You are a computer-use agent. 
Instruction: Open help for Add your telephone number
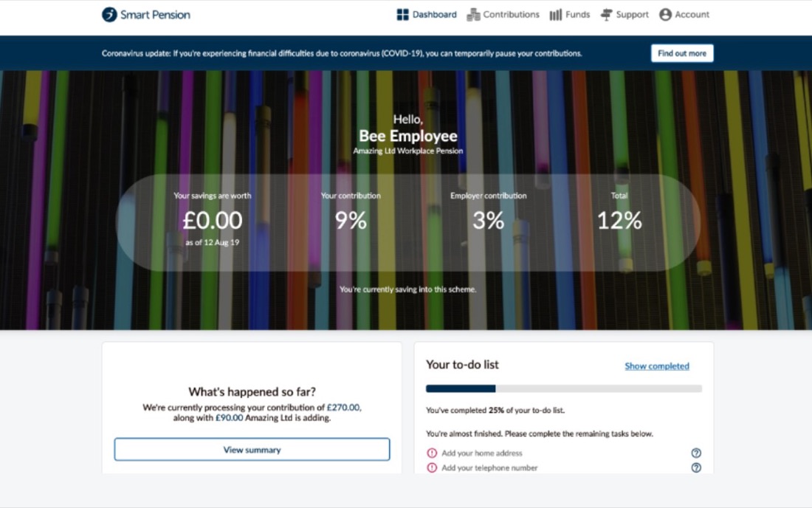point(696,467)
